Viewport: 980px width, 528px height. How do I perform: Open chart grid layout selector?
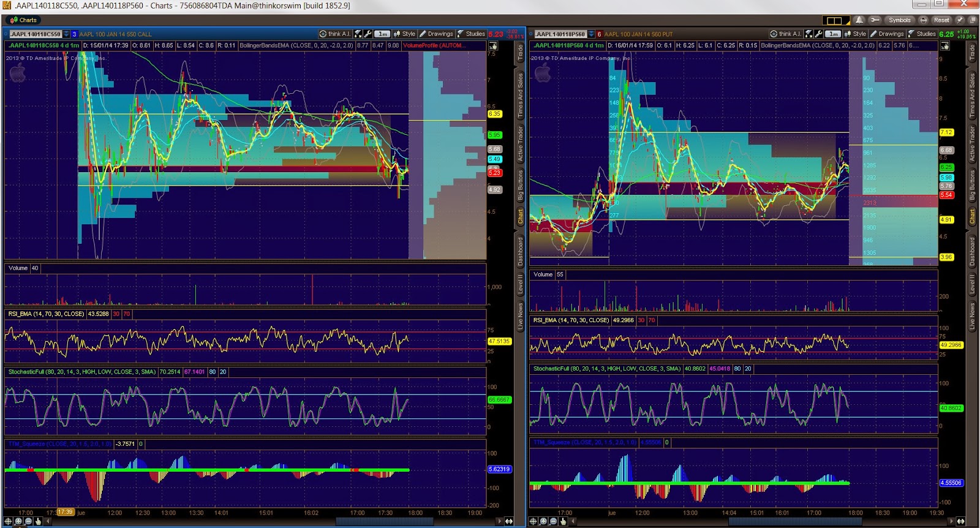coord(836,20)
